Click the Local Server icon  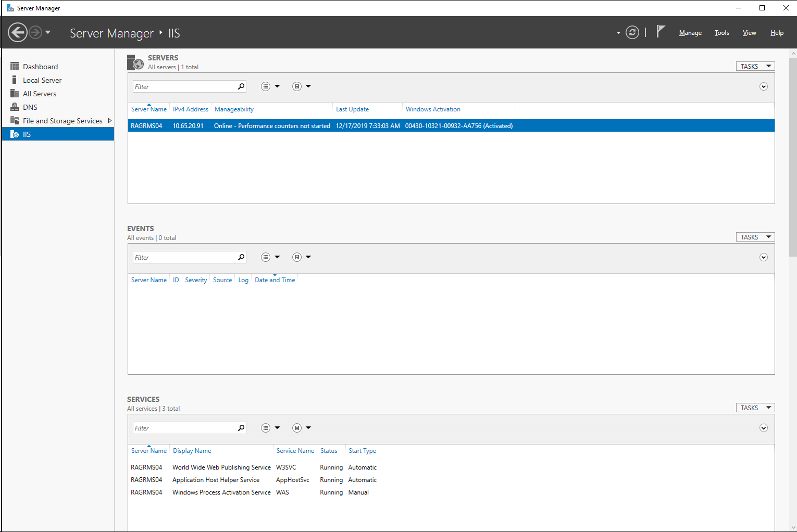(x=15, y=80)
